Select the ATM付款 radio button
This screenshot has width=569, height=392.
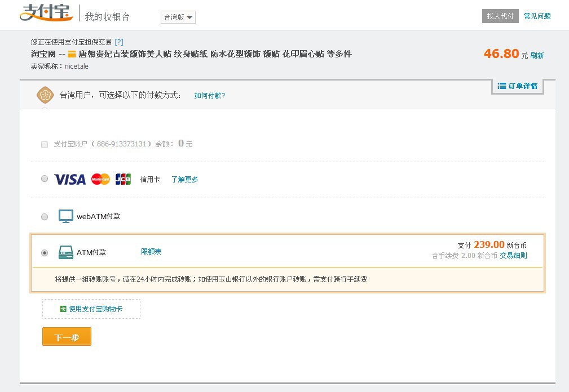tap(45, 252)
